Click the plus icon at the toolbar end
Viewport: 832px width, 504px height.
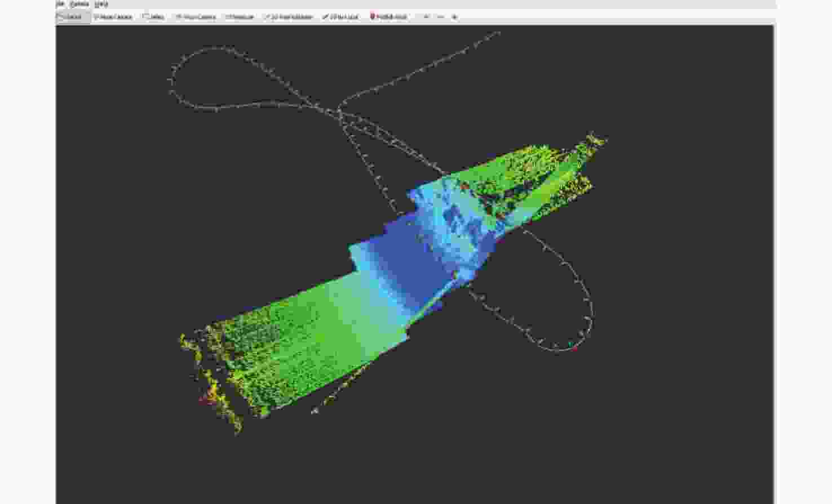pos(454,17)
